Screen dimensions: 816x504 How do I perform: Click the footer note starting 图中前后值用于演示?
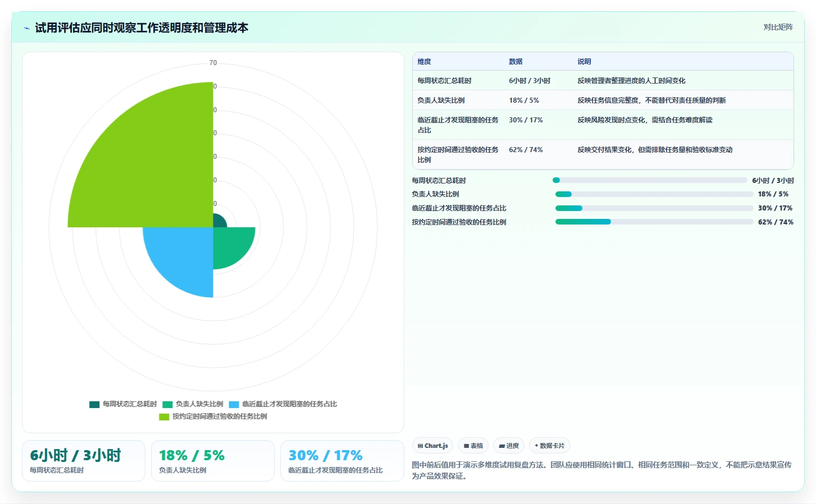click(601, 470)
